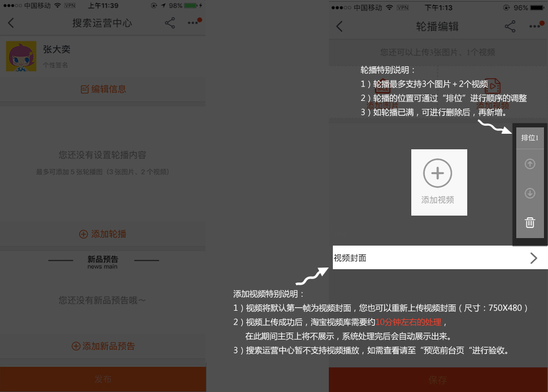This screenshot has width=548, height=392.
Task: Tap the move-up arrow in 排位1 panel
Action: pos(530,164)
